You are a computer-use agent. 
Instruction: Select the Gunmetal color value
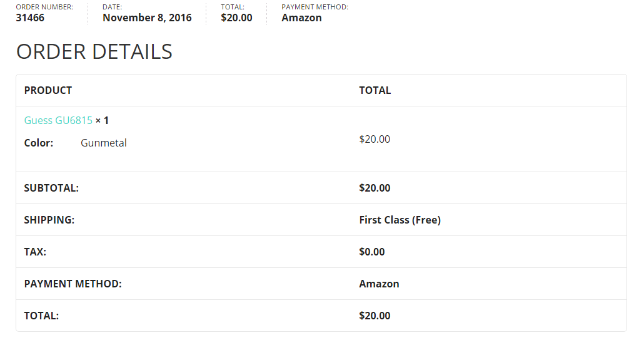coord(104,143)
